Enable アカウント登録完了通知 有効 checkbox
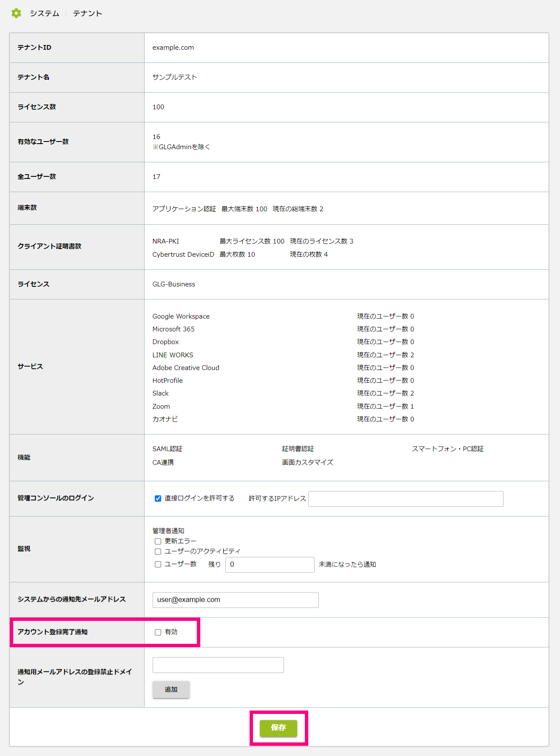This screenshot has height=756, width=560. (158, 632)
